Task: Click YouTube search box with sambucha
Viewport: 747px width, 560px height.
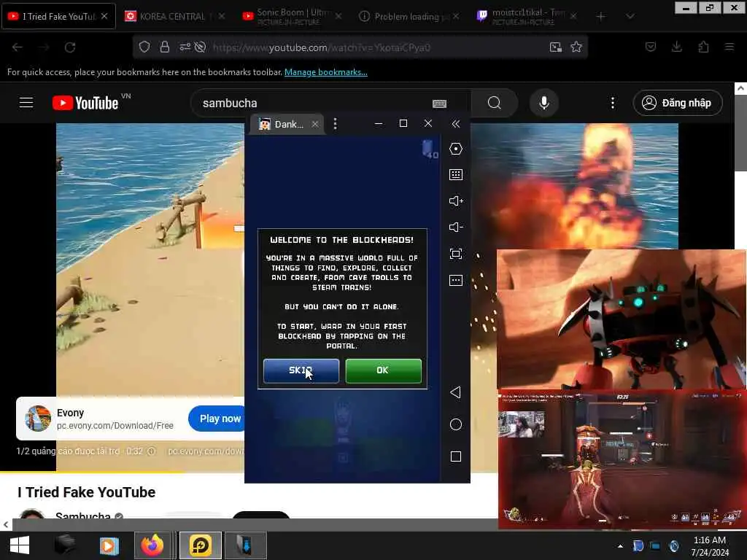Action: pos(314,103)
